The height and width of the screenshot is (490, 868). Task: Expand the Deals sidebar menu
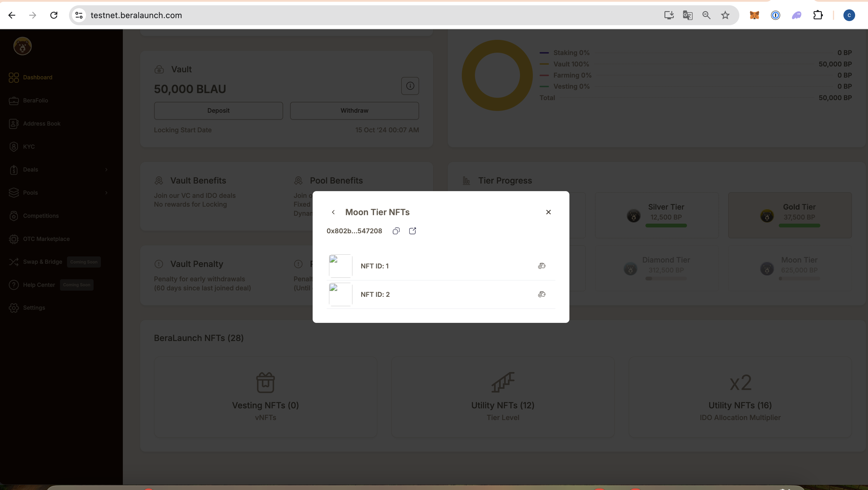click(x=59, y=170)
